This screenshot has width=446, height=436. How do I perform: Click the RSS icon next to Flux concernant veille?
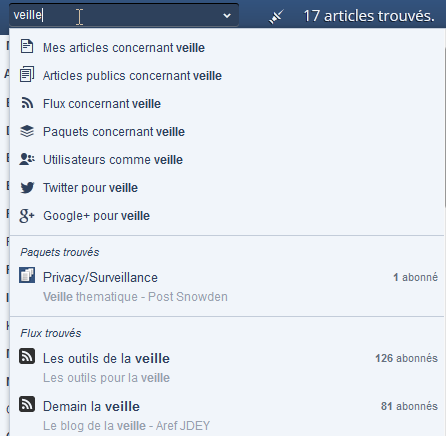[x=27, y=103]
